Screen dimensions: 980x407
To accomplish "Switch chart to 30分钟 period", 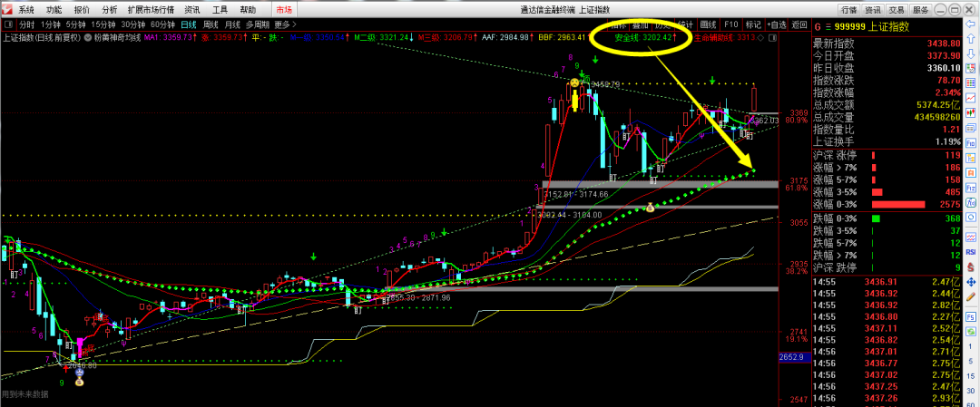I will click(133, 25).
